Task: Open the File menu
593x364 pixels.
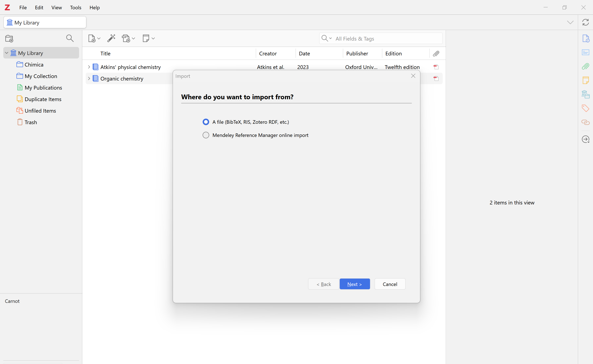Action: click(x=23, y=7)
